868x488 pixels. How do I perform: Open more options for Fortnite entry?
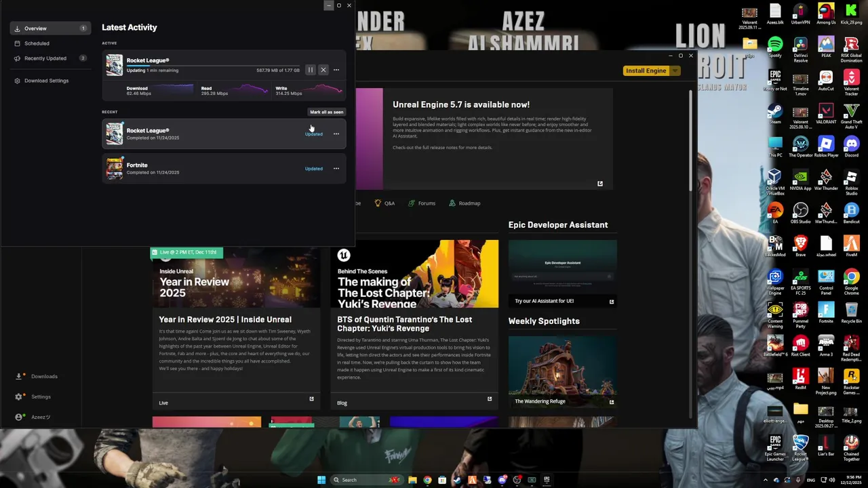pyautogui.click(x=336, y=169)
